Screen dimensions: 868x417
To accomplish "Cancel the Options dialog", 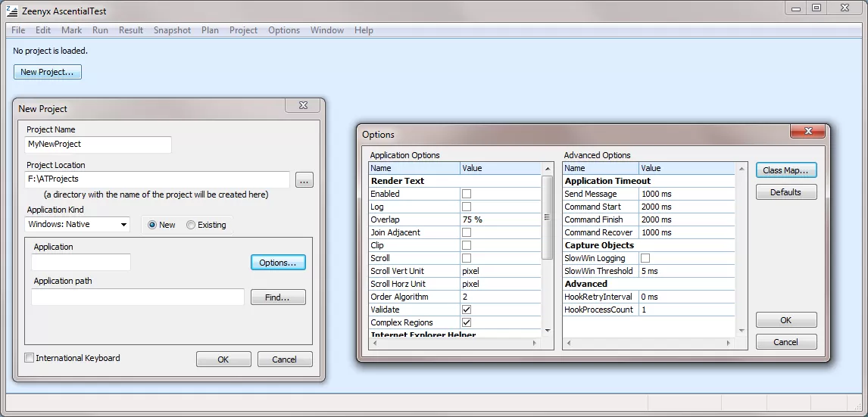I will click(786, 342).
